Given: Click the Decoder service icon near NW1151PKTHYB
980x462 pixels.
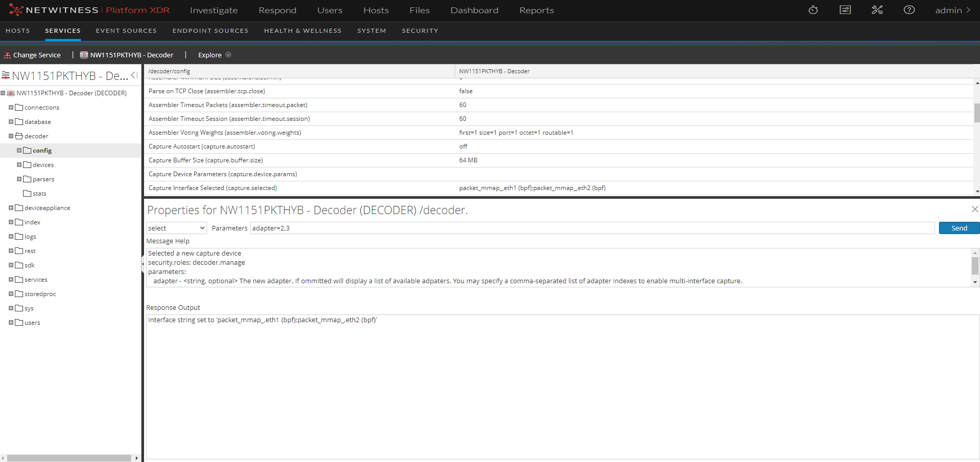Looking at the screenshot, I should click(84, 55).
